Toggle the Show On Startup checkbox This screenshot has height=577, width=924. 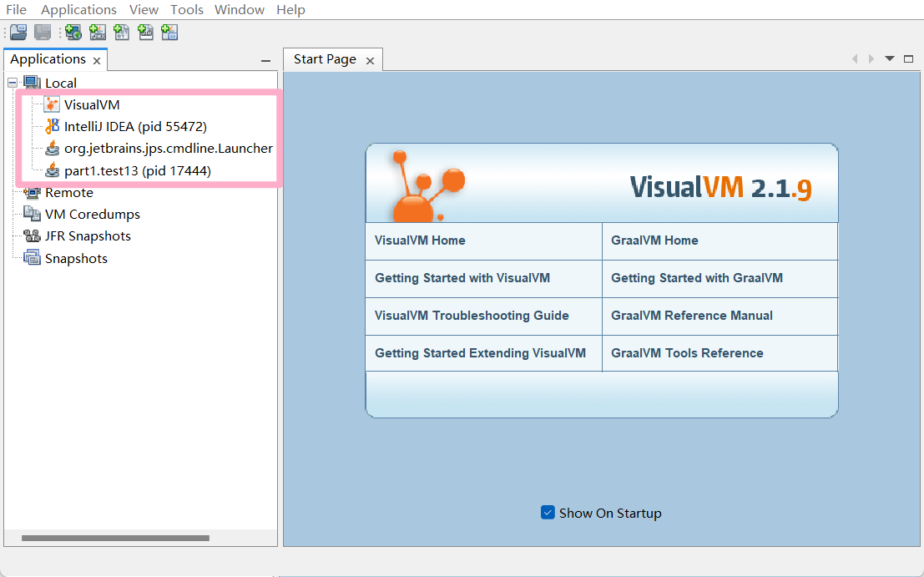tap(548, 513)
